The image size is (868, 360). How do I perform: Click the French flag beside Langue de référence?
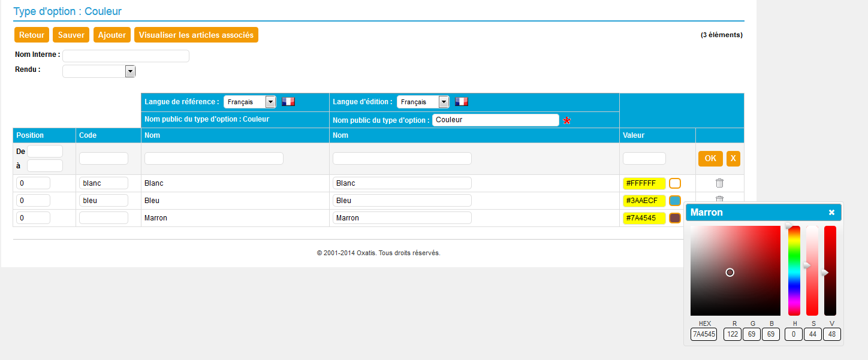click(288, 102)
